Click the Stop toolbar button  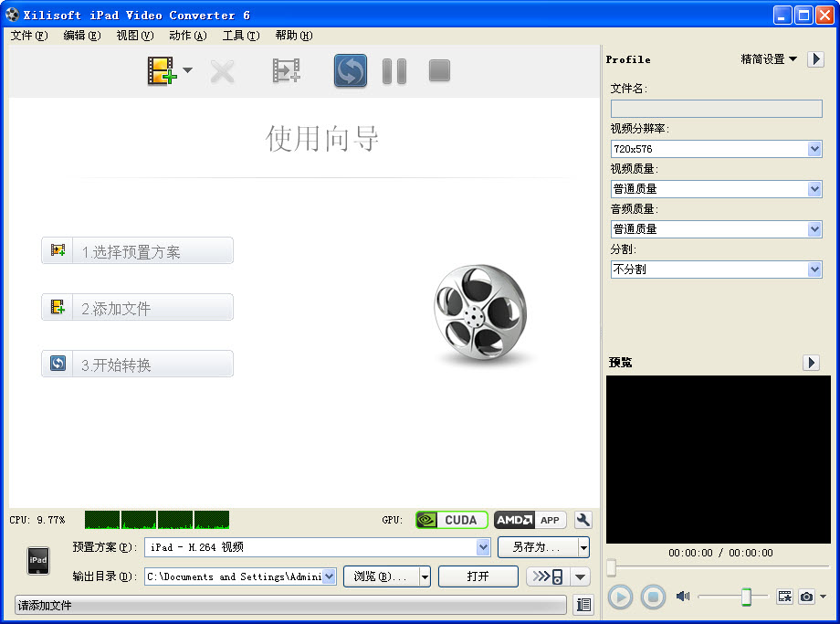(x=439, y=70)
